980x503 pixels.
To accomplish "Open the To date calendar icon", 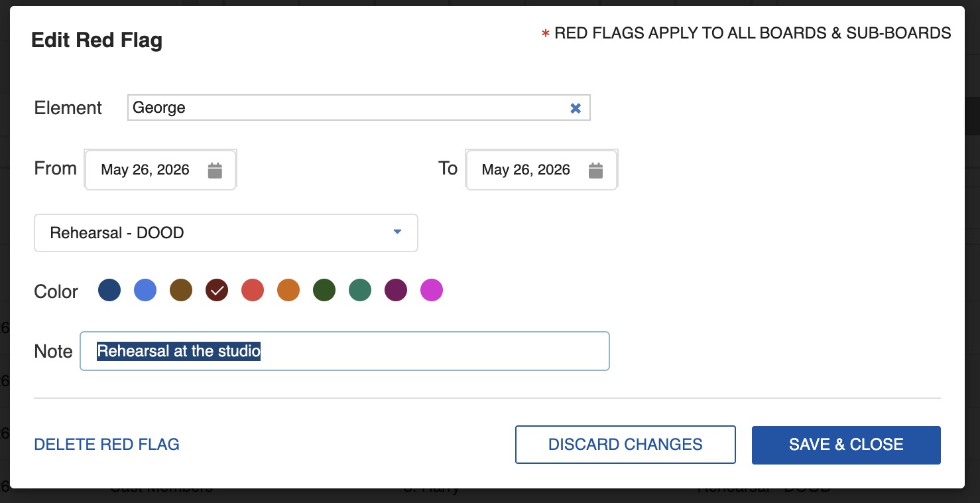I will tap(596, 170).
